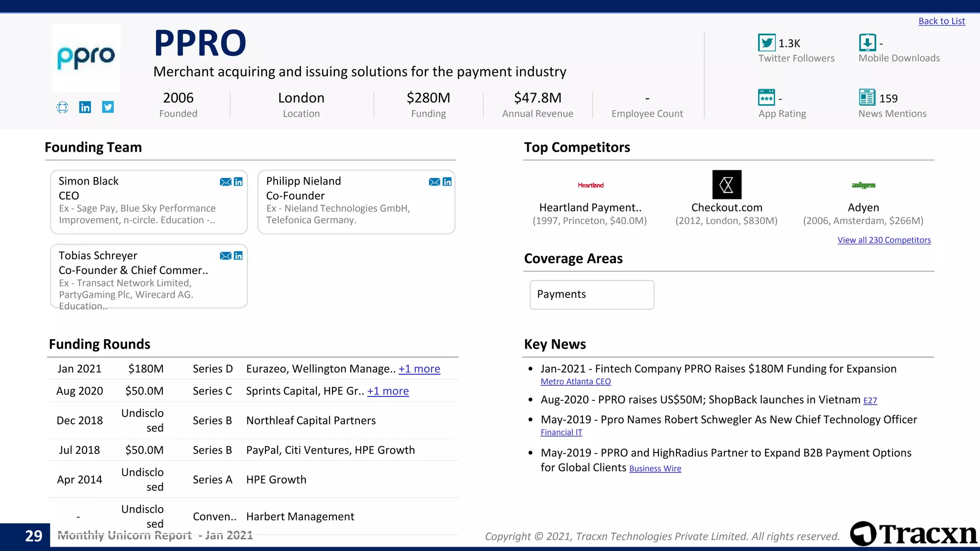The image size is (980, 551).
Task: Click the Apr 2014 funding round date
Action: (x=79, y=480)
